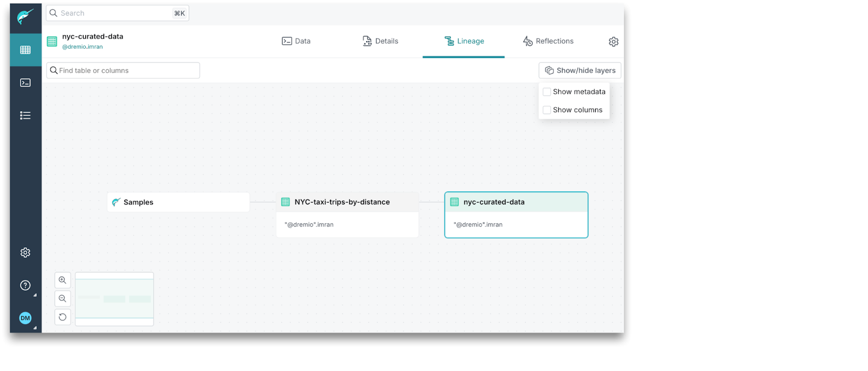
Task: Click the nyc-curated-data node table icon
Action: (455, 202)
